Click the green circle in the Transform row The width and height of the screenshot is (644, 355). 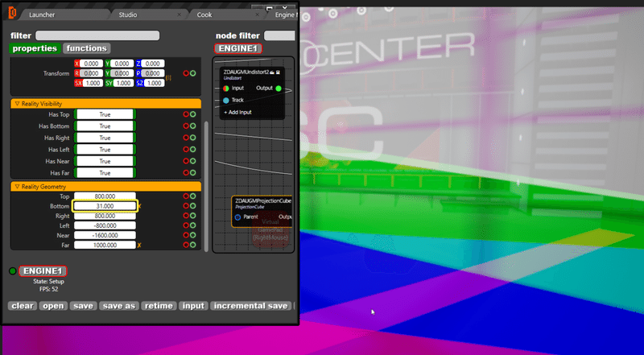[192, 73]
